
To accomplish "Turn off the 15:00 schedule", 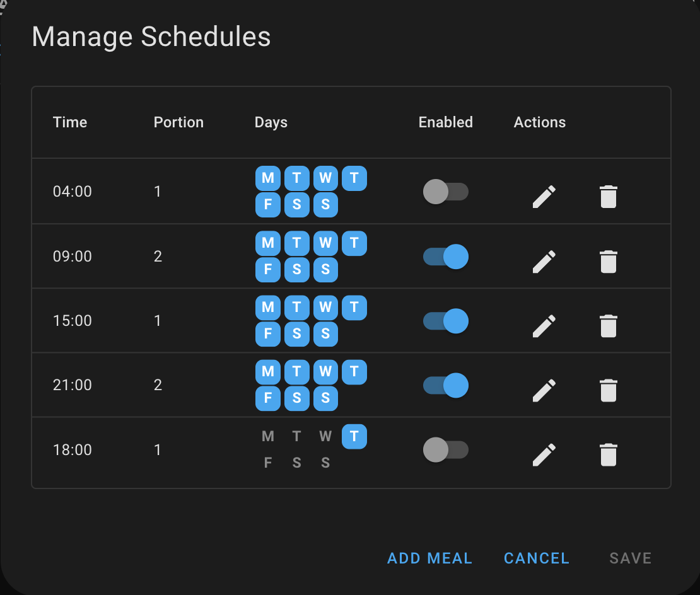I will click(445, 321).
